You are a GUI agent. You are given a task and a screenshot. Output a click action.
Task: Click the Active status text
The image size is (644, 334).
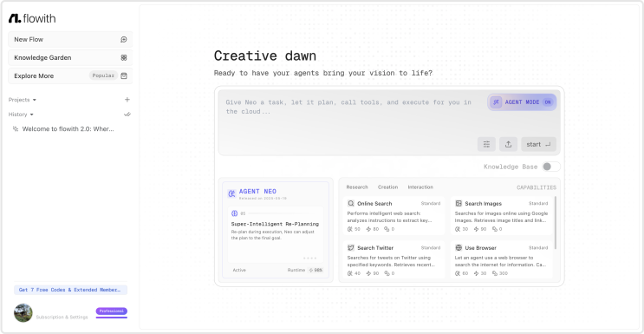pyautogui.click(x=239, y=271)
